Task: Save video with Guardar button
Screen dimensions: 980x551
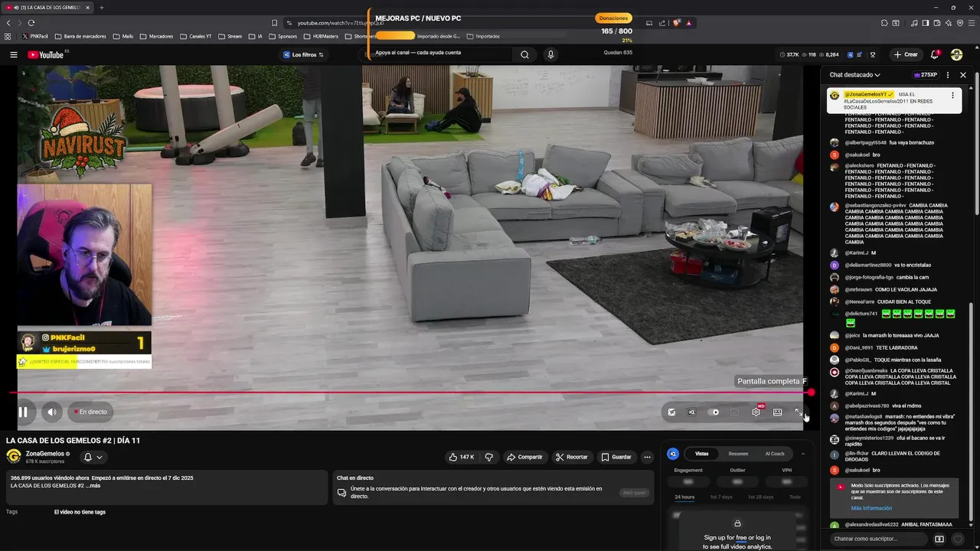Action: tap(616, 457)
